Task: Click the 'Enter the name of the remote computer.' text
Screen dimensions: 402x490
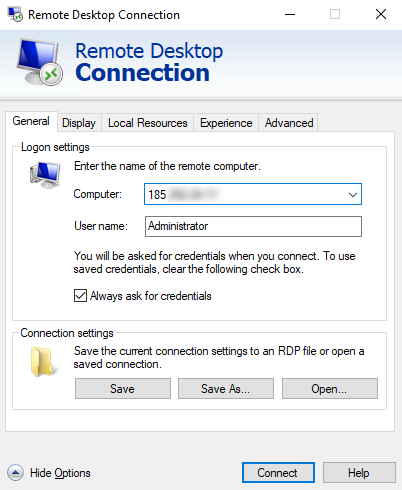Action: click(167, 166)
